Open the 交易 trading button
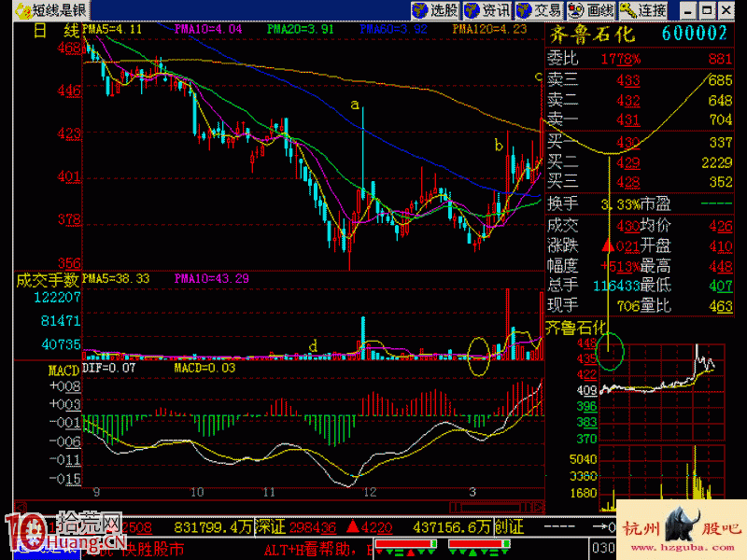747x560 pixels. tap(540, 10)
